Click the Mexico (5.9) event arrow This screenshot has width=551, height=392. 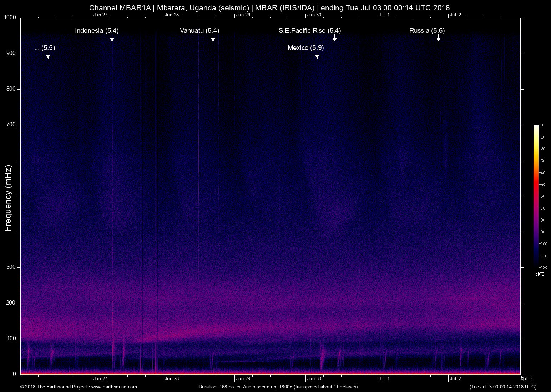tap(317, 55)
